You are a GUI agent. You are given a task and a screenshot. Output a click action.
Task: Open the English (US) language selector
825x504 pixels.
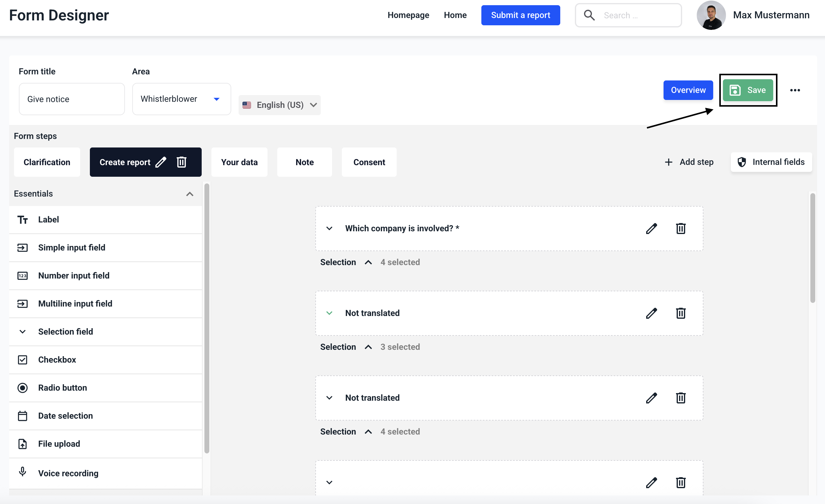pyautogui.click(x=280, y=105)
